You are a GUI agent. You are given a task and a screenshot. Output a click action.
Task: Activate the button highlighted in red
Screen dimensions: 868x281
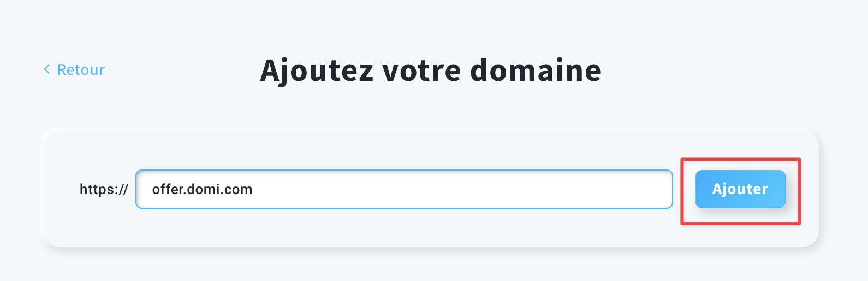(740, 189)
